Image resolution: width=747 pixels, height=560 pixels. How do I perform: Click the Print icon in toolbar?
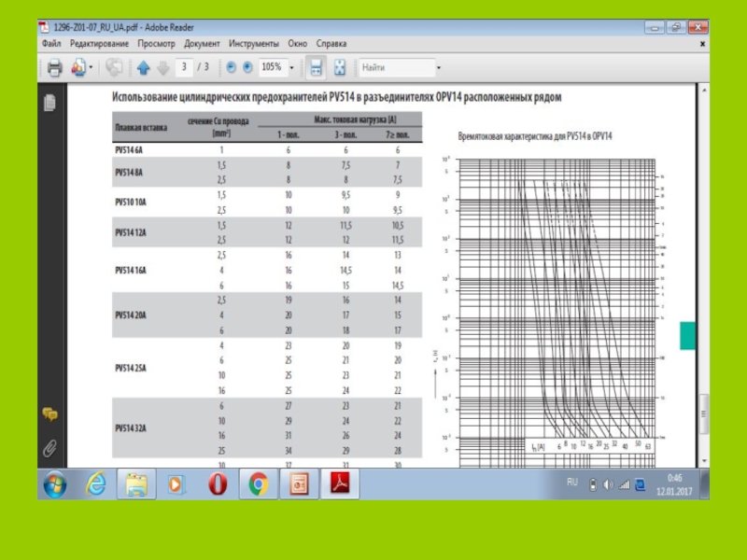tap(54, 67)
